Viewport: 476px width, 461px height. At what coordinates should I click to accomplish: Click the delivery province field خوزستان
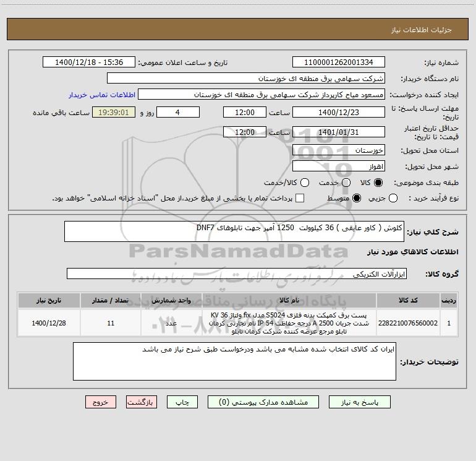339,150
